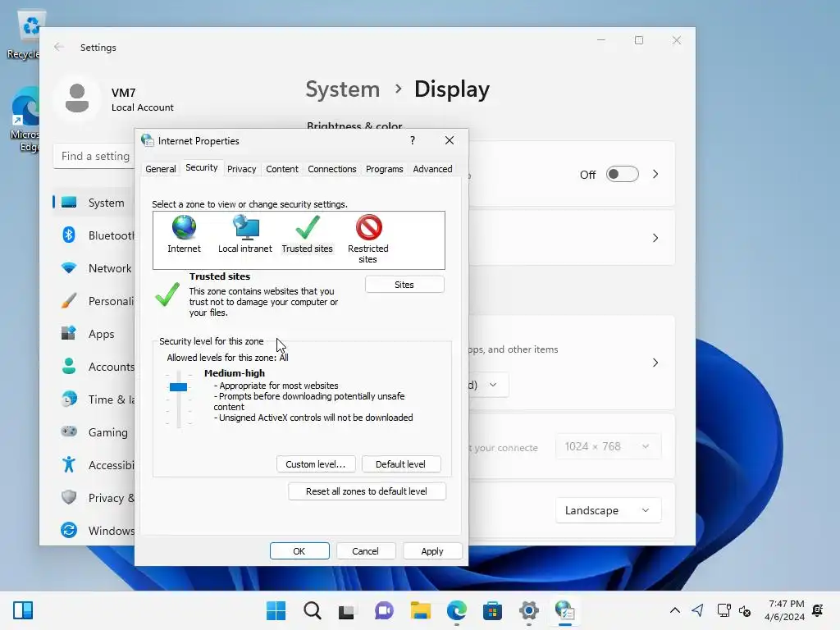Open the notification center tray icon
Viewport: 840px width, 630px height.
[x=818, y=610]
